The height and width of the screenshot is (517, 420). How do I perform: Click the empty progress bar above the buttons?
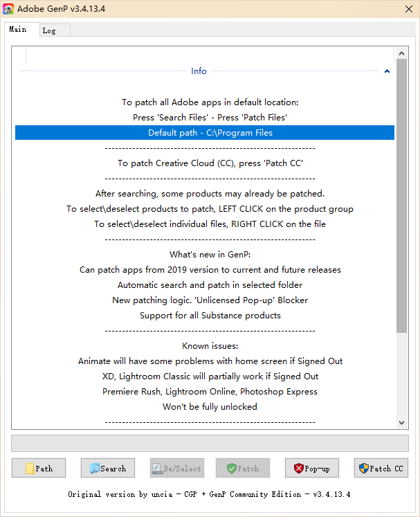tap(210, 443)
